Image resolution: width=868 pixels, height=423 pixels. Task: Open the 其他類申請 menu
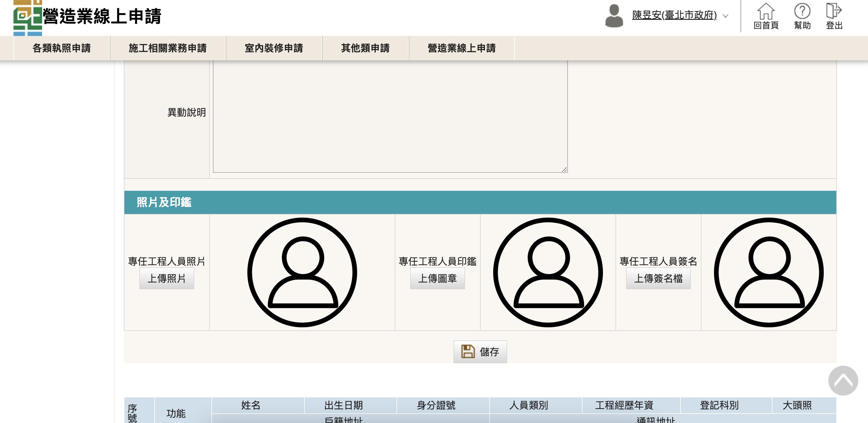click(365, 48)
